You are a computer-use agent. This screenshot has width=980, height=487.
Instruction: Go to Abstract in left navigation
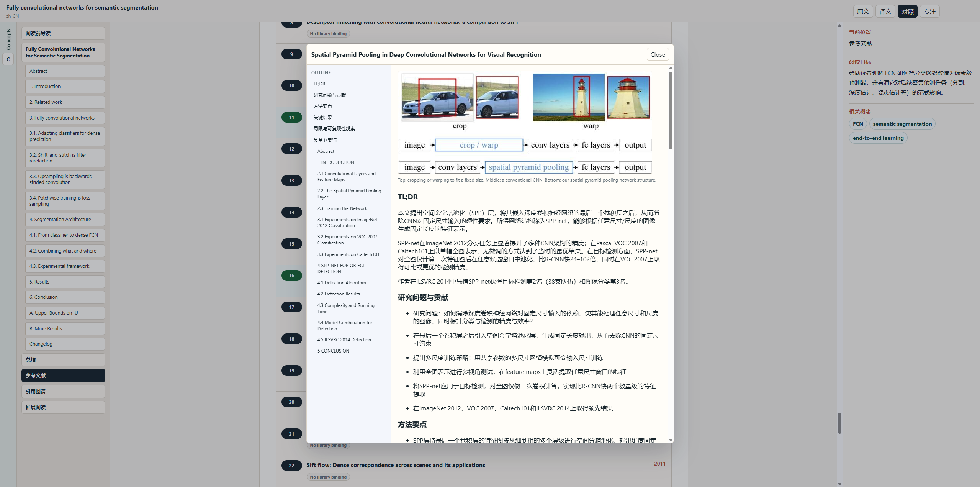click(65, 71)
